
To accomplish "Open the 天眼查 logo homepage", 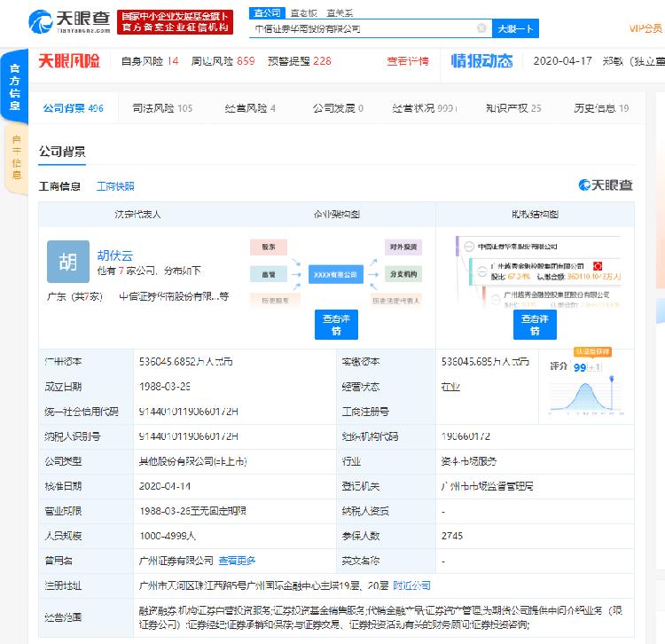I will click(69, 21).
